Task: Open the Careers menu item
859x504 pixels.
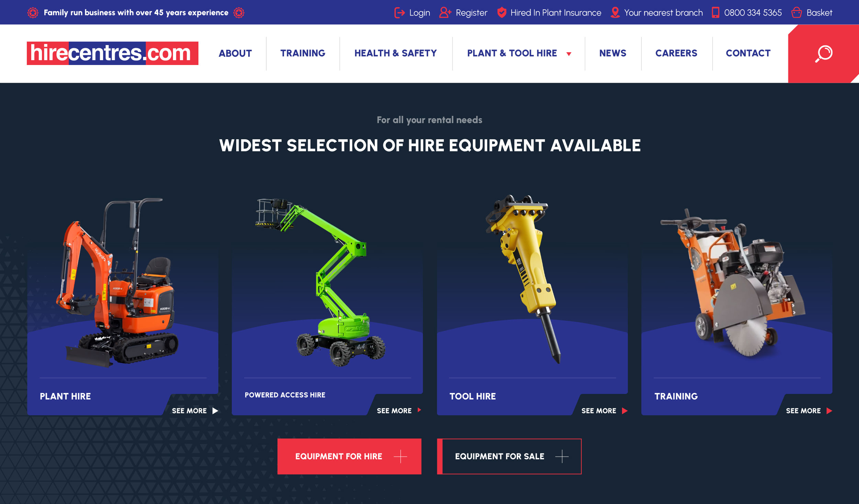Action: pos(676,53)
